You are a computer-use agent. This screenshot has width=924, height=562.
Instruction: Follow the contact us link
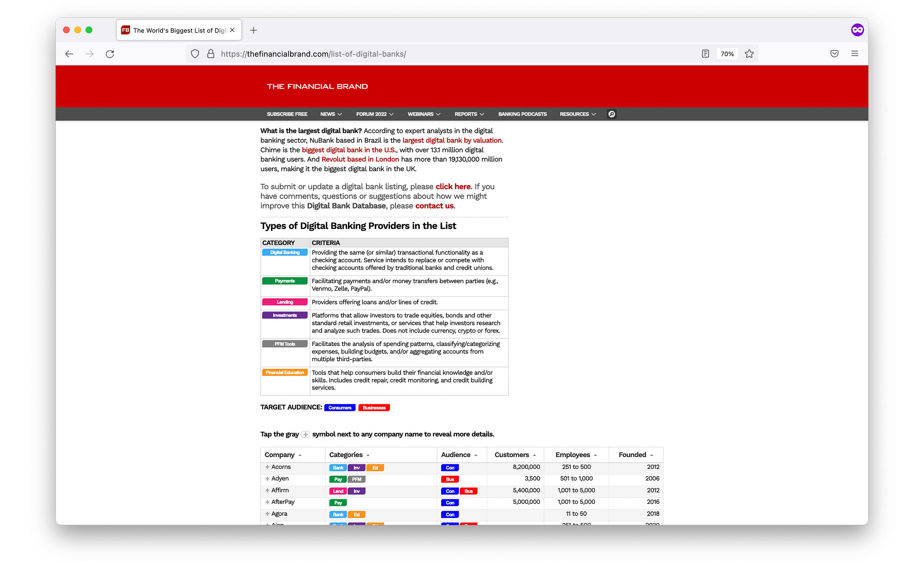click(x=434, y=206)
